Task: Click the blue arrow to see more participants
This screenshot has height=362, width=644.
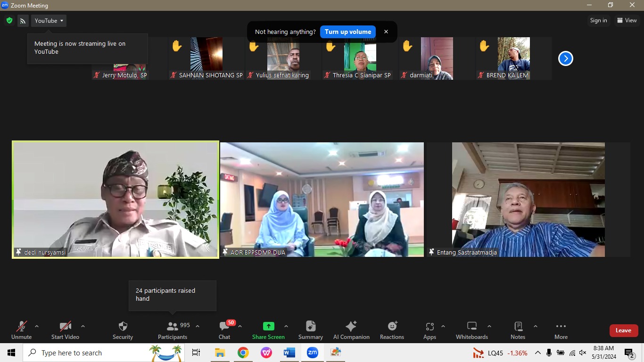Action: point(565,58)
